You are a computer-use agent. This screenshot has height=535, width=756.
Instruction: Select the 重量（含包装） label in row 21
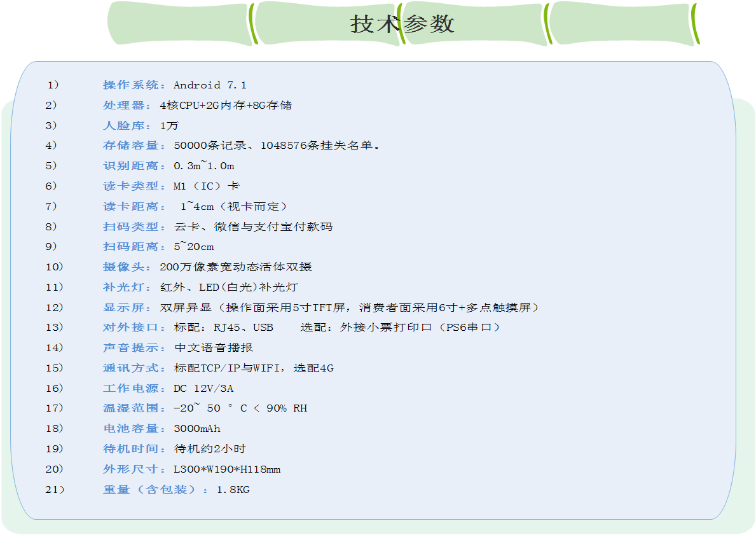149,489
